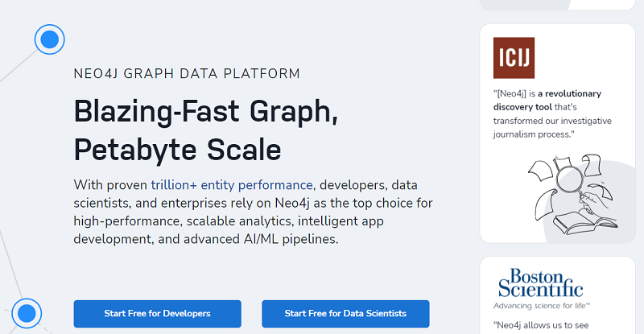Screen dimensions: 644x334
Task: Click the NEO4J GRAPH DATA PLATFORM label
Action: pos(187,74)
